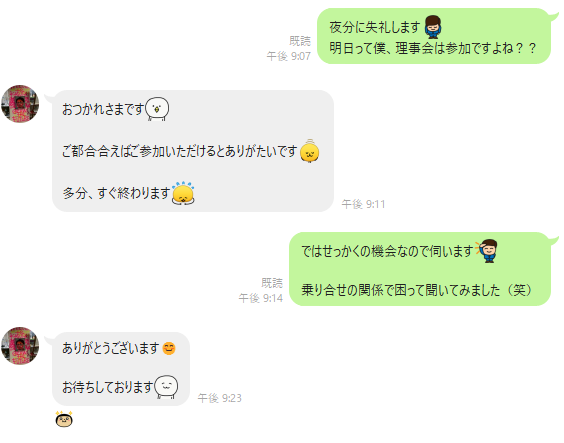Click the white smiling blob emoji after お待ちしております
Image resolution: width=564 pixels, height=443 pixels.
[x=166, y=387]
